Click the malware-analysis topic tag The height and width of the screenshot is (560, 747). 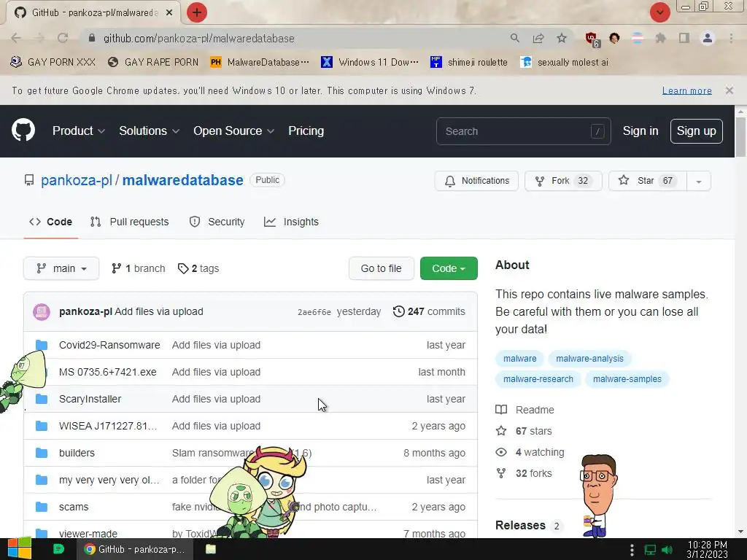pyautogui.click(x=589, y=359)
